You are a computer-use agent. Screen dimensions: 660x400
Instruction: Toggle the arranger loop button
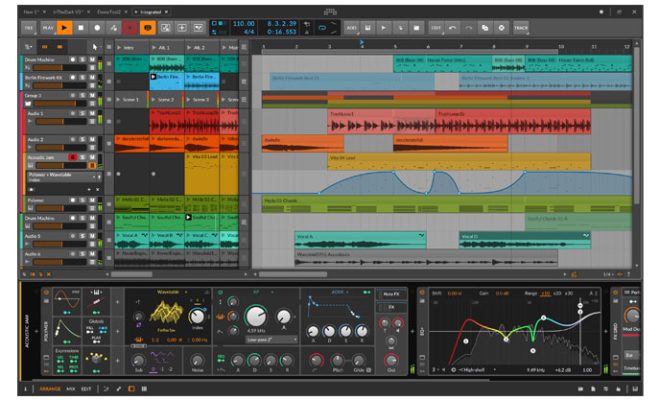322,28
